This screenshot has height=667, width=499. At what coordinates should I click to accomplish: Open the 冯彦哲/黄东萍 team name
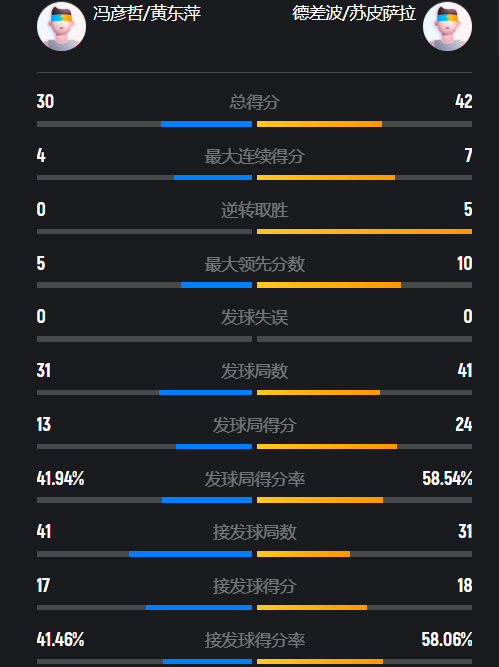tap(147, 14)
